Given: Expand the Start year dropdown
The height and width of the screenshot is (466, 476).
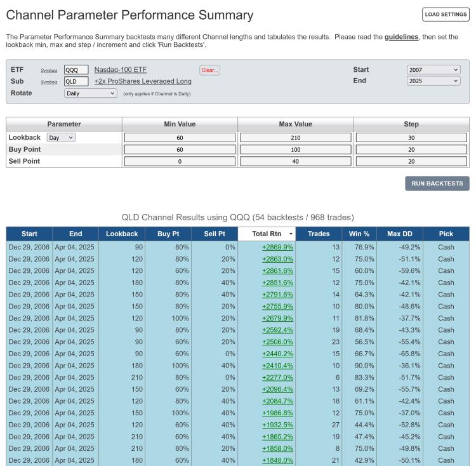Looking at the screenshot, I should (x=433, y=70).
